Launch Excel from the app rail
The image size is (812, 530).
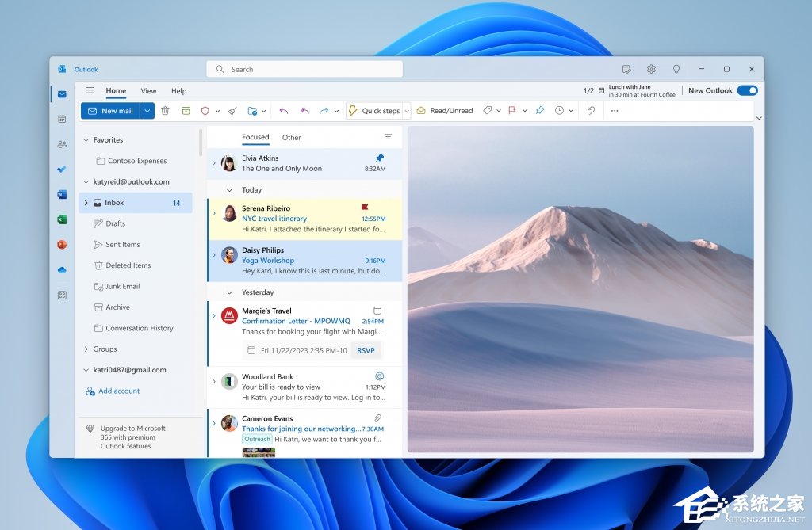(x=62, y=219)
